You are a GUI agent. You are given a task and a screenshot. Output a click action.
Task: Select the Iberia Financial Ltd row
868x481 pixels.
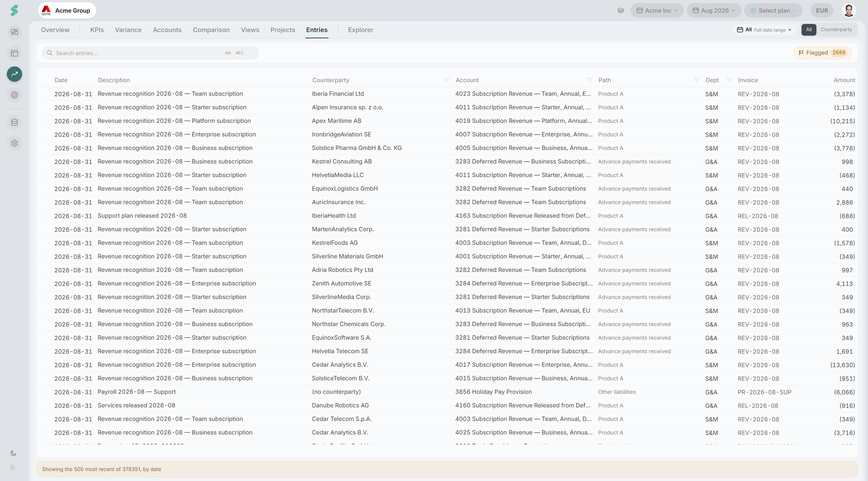pyautogui.click(x=447, y=94)
